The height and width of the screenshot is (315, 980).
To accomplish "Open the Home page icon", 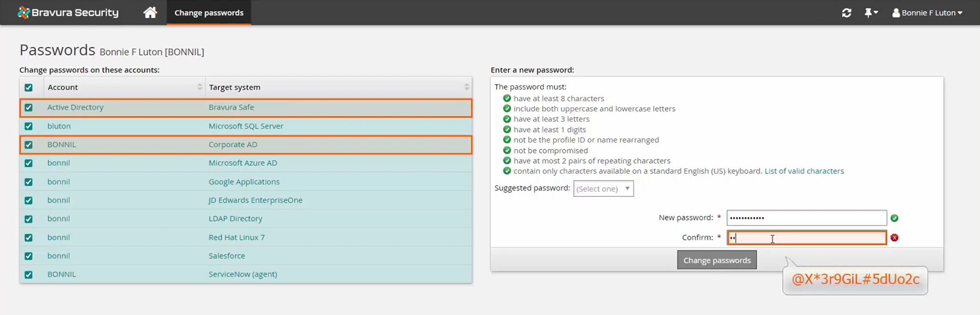I will pos(150,13).
